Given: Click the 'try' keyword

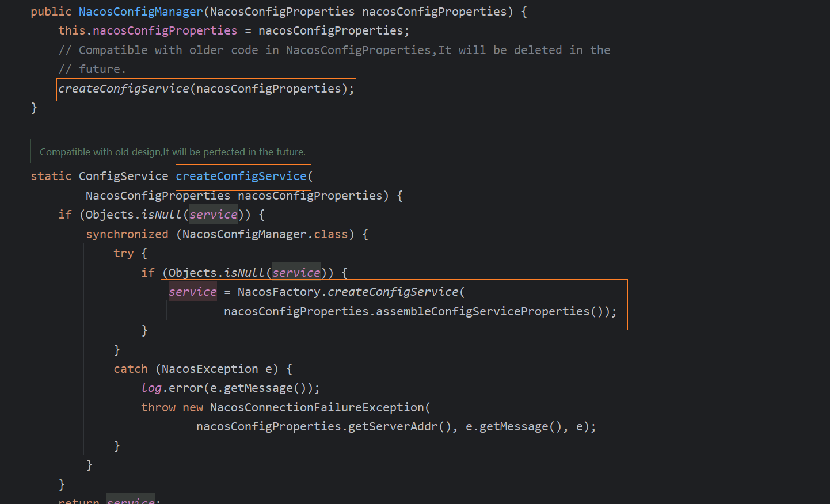Looking at the screenshot, I should pyautogui.click(x=123, y=253).
